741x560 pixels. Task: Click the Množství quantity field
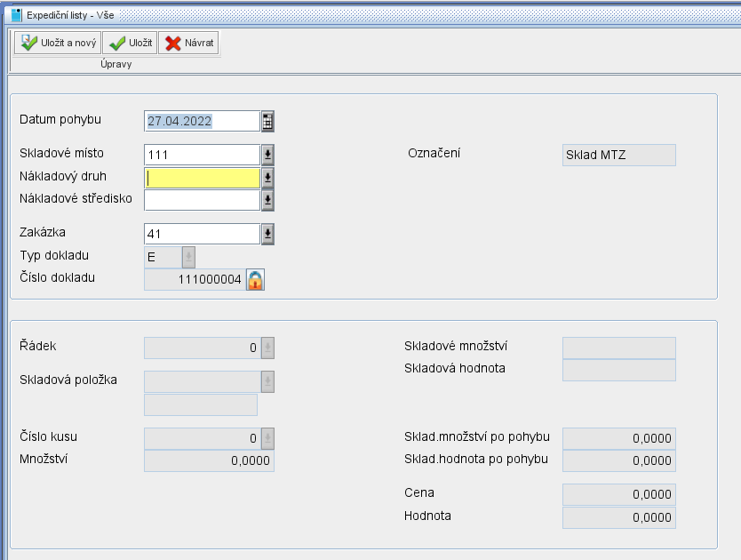(209, 460)
